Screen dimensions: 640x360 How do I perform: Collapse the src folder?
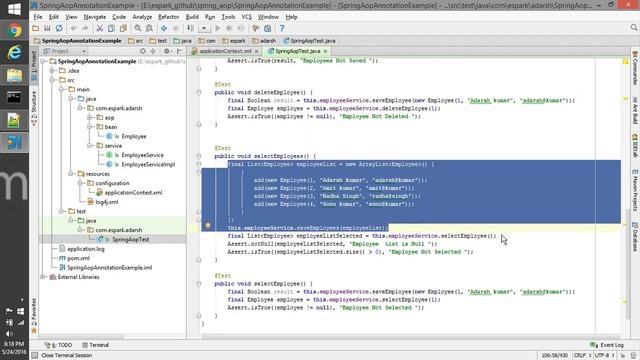[52, 80]
